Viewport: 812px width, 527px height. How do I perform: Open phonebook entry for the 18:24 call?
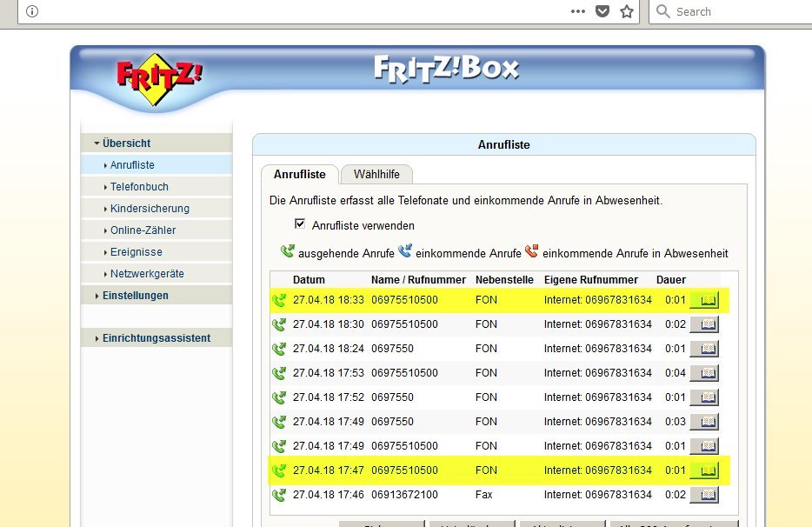[704, 349]
